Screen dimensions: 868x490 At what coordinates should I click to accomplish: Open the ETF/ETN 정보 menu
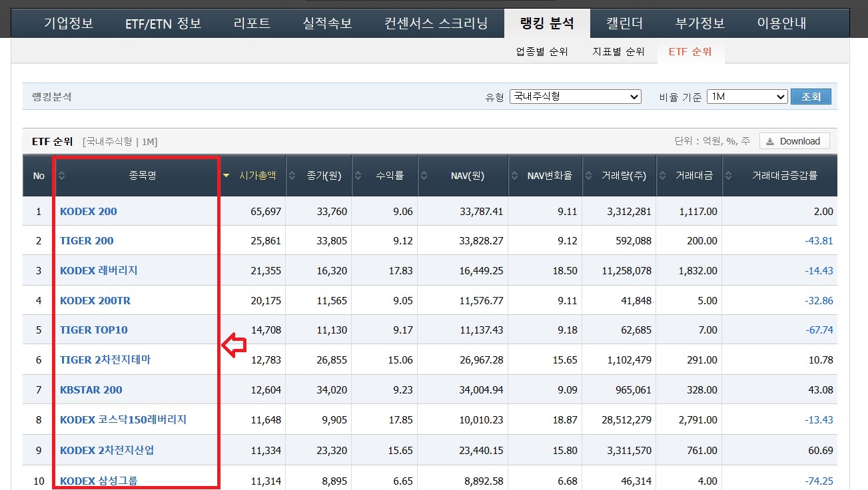click(163, 23)
